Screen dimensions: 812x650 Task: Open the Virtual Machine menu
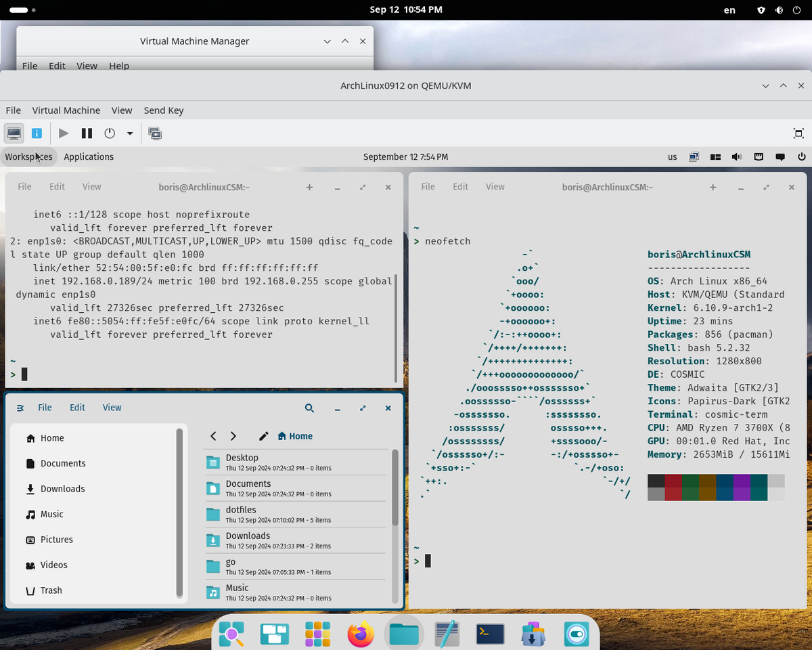tap(66, 110)
